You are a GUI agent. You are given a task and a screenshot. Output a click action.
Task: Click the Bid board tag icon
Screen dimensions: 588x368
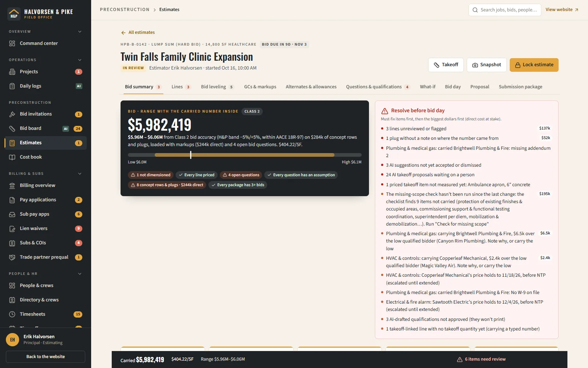click(x=12, y=128)
